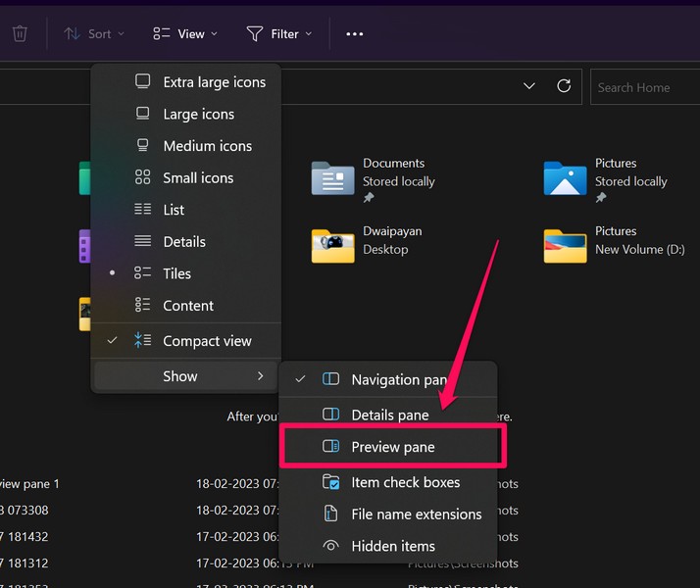Open the Dwaipayan Desktop folder
Viewport: 700px width, 588px height.
tap(333, 246)
